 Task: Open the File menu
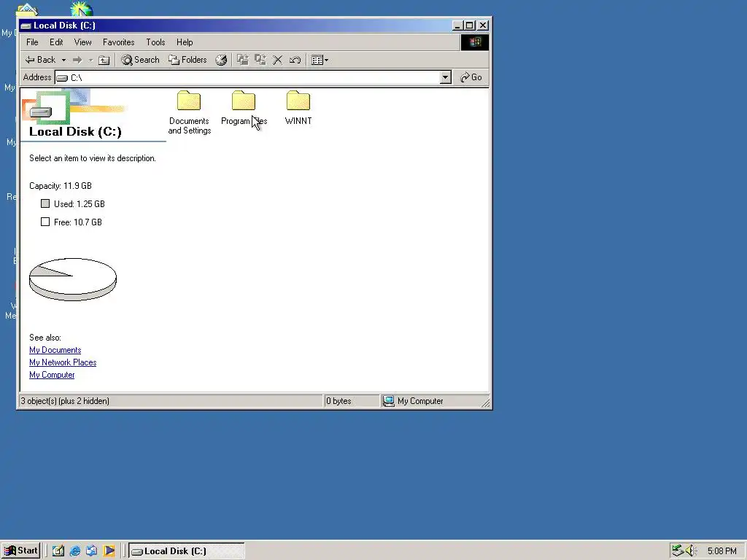pos(32,42)
